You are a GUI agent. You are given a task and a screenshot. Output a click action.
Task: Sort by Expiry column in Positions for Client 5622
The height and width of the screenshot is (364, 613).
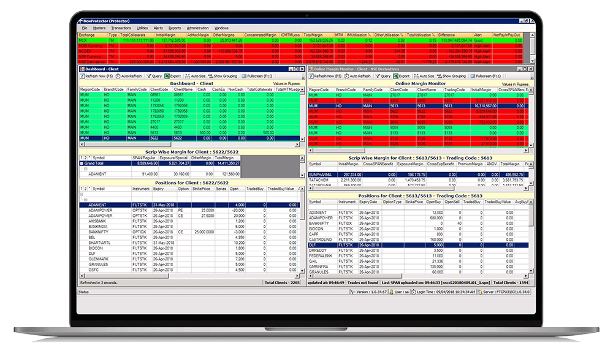pyautogui.click(x=164, y=189)
